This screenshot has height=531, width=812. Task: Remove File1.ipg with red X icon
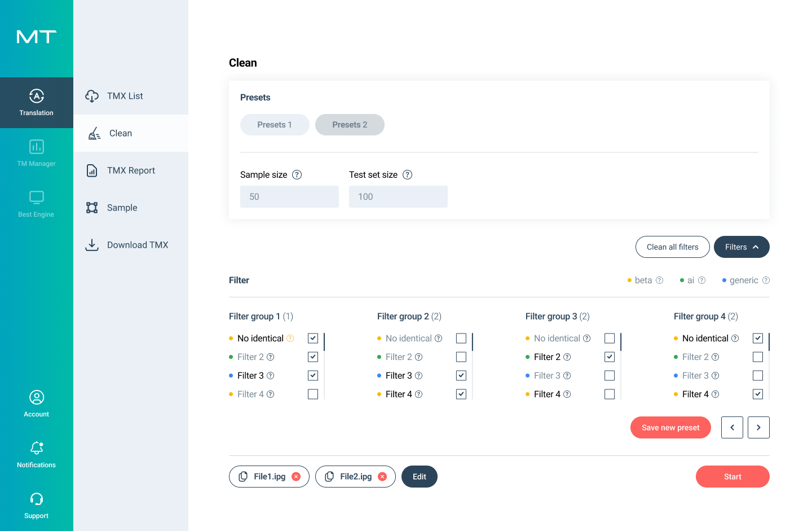pos(296,477)
